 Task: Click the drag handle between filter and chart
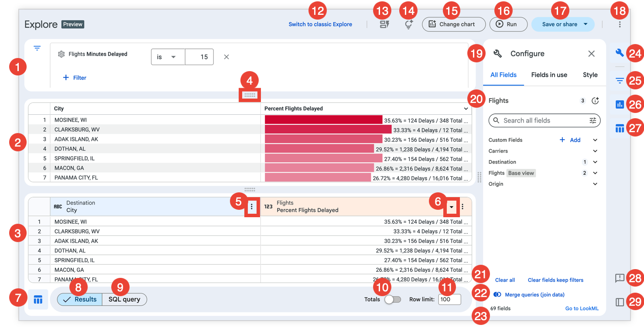click(250, 95)
